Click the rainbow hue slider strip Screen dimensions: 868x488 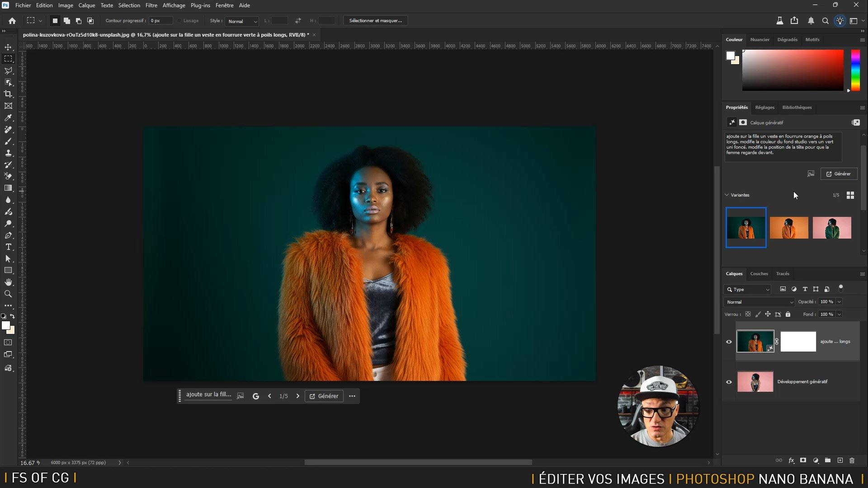855,70
